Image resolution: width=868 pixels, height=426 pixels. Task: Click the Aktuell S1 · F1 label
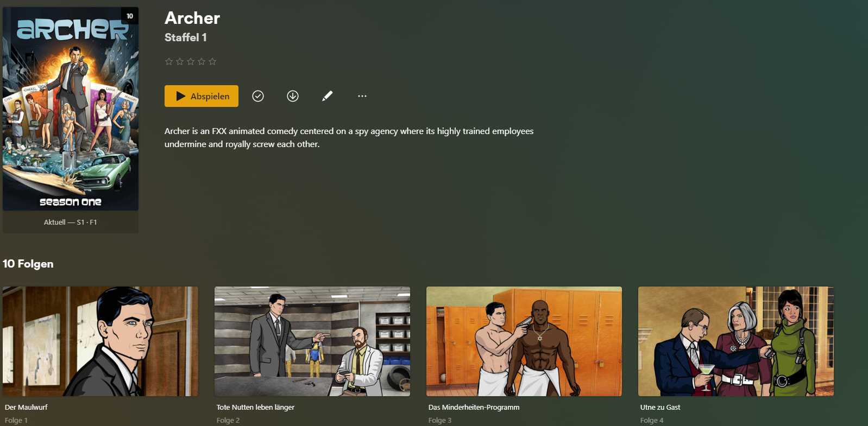coord(71,222)
